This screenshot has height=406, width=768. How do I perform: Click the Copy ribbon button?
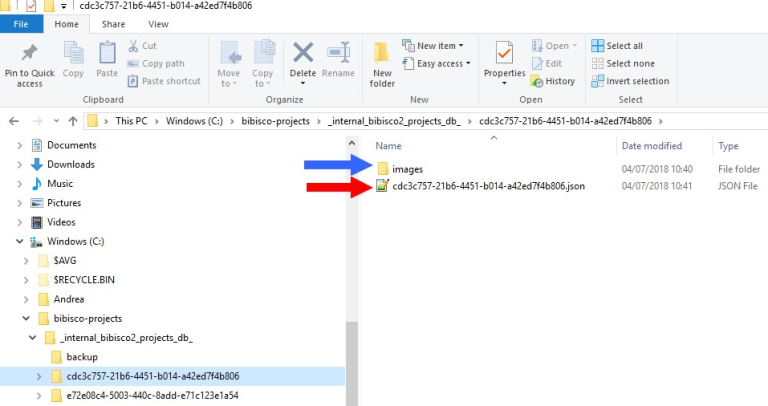pos(73,60)
